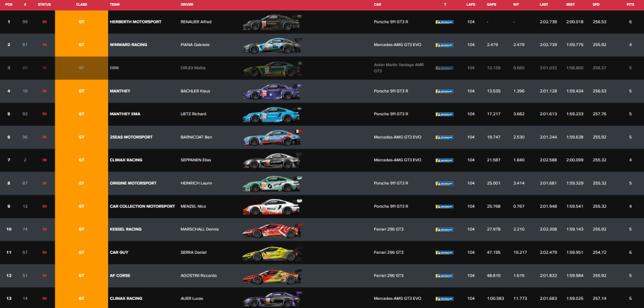The height and width of the screenshot is (308, 644).
Task: Click interval value 19.217
Action: pos(520,252)
